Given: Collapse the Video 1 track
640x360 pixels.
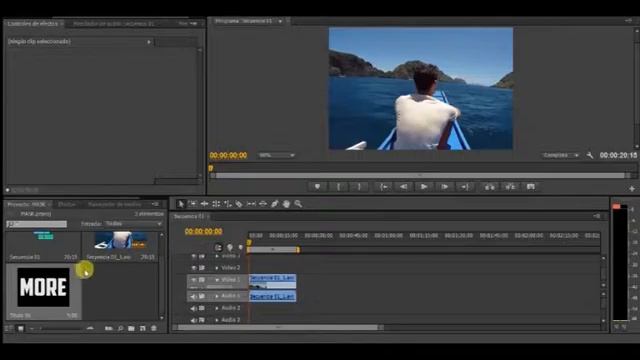Looking at the screenshot, I should pyautogui.click(x=217, y=280).
